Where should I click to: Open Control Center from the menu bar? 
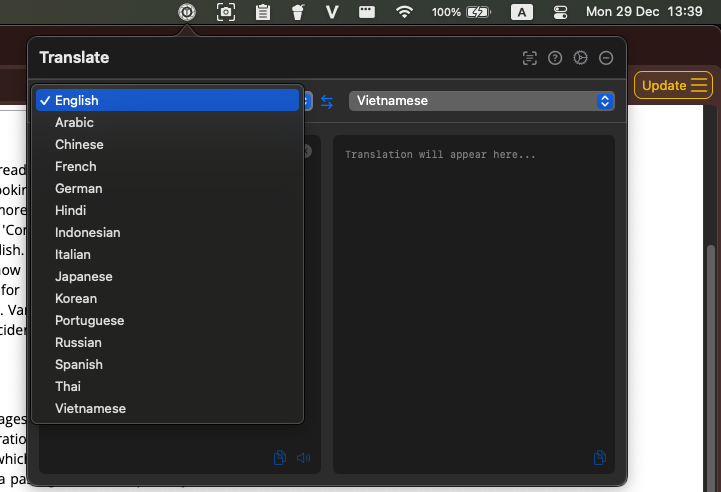click(559, 12)
